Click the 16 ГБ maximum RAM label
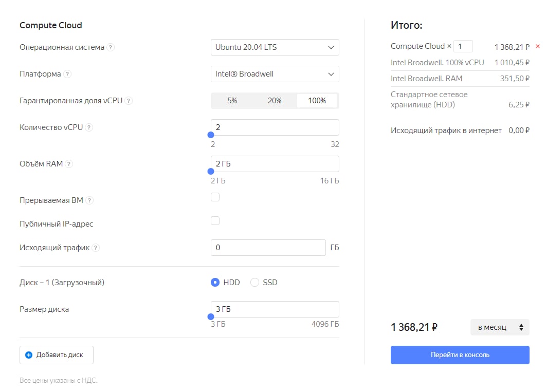546x392 pixels. (x=330, y=181)
